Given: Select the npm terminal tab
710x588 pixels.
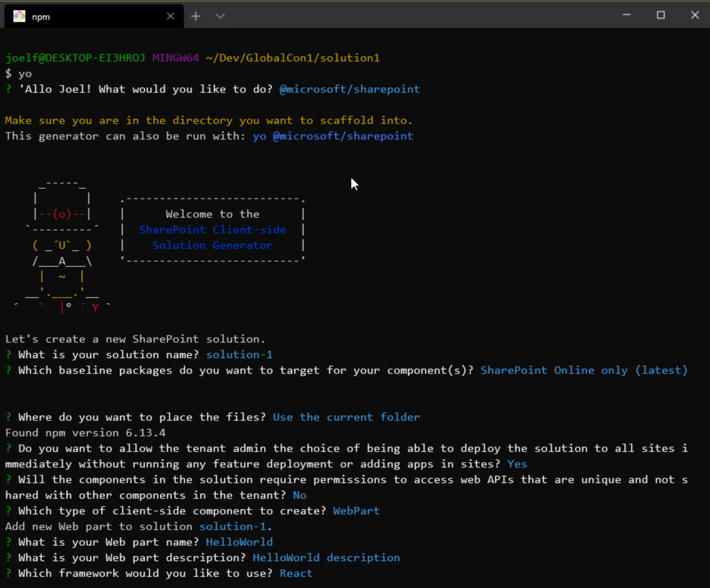Looking at the screenshot, I should (x=94, y=16).
